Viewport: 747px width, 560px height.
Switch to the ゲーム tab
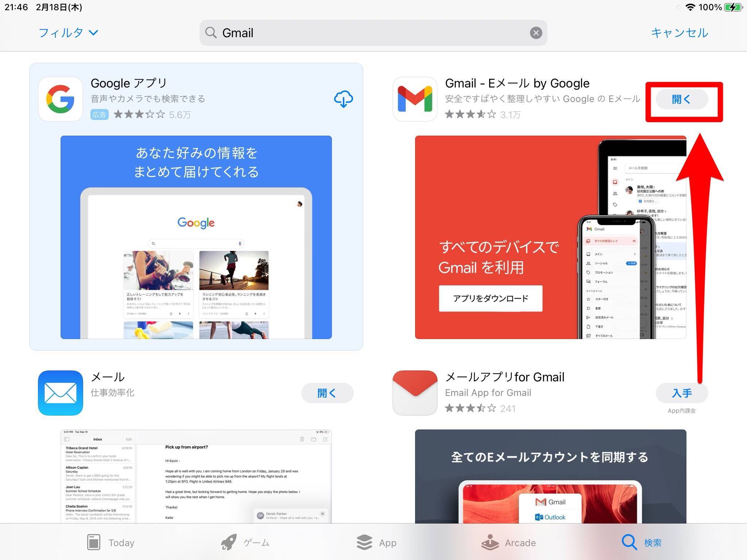tap(245, 542)
